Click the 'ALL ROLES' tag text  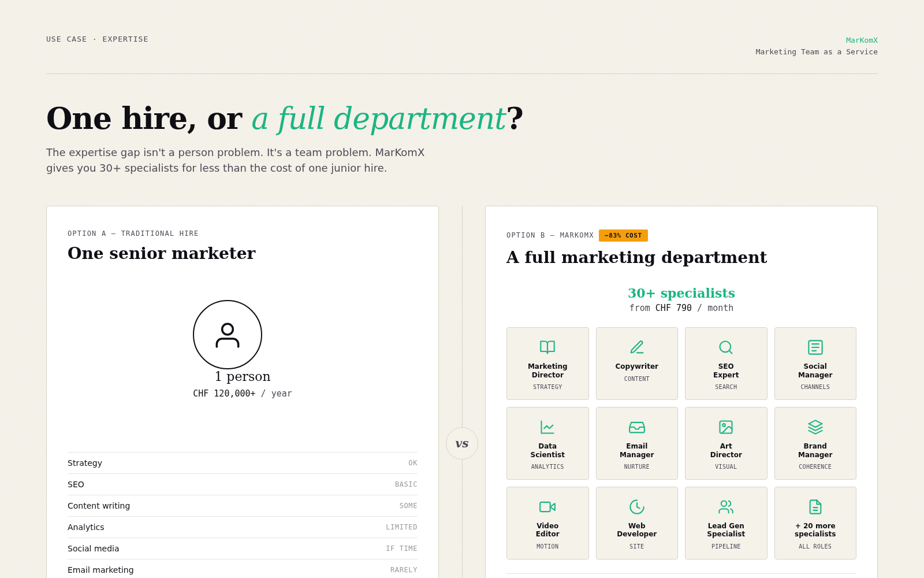pos(815,546)
